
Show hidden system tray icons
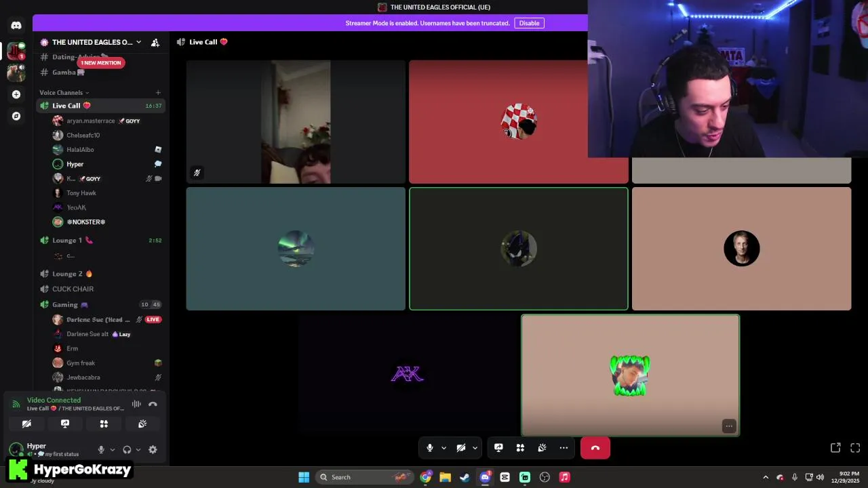pos(766,477)
